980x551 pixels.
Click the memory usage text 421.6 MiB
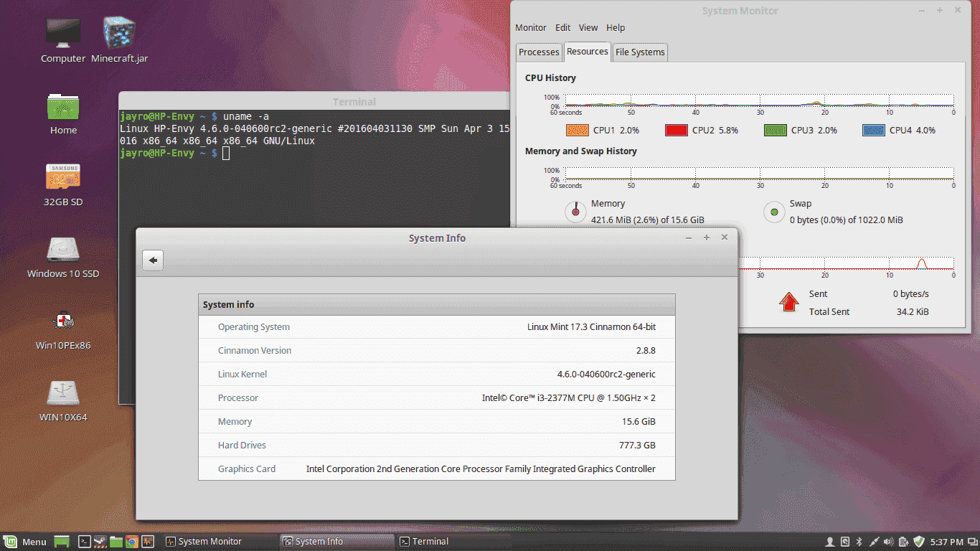647,220
